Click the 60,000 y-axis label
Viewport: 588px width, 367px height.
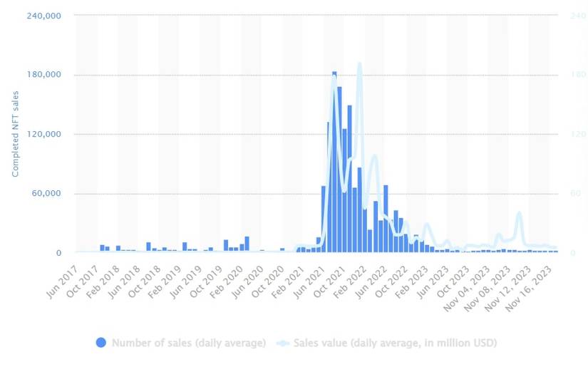pyautogui.click(x=46, y=193)
